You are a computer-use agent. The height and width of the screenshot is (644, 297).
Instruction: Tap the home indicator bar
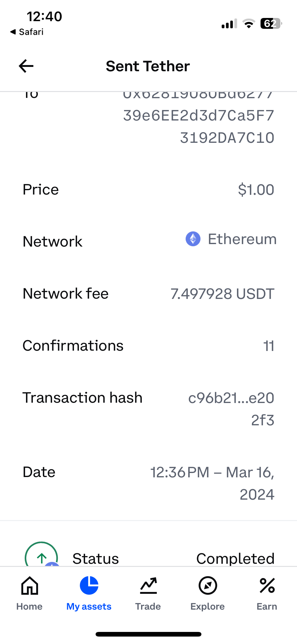(148, 634)
